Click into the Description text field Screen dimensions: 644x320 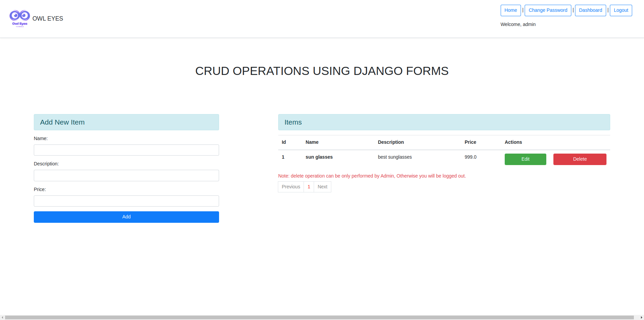coord(126,176)
